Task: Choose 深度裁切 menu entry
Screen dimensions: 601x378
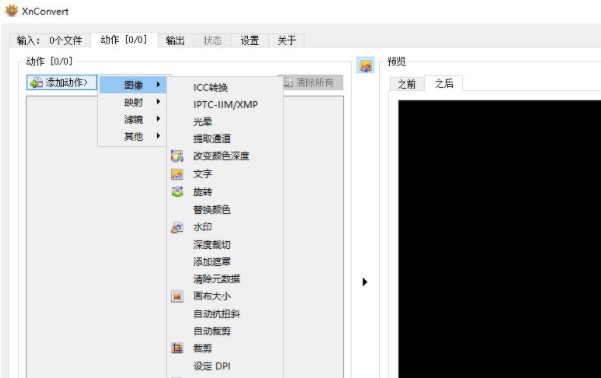Action: point(225,245)
